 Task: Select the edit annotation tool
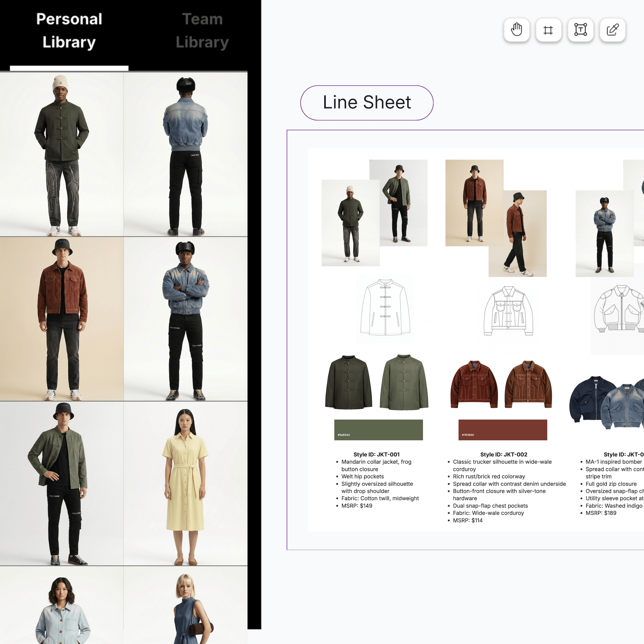pos(612,30)
